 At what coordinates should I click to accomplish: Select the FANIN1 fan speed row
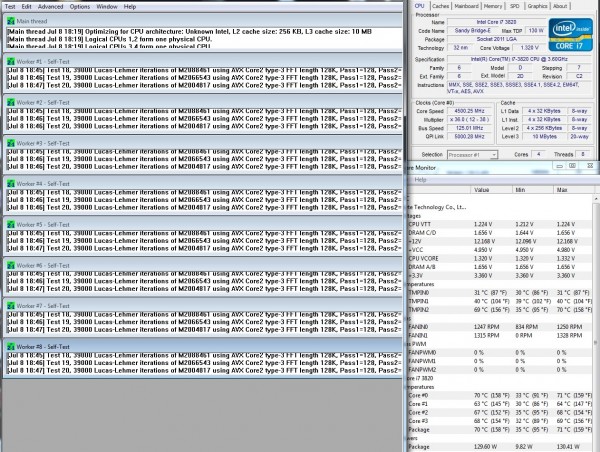click(x=500, y=335)
